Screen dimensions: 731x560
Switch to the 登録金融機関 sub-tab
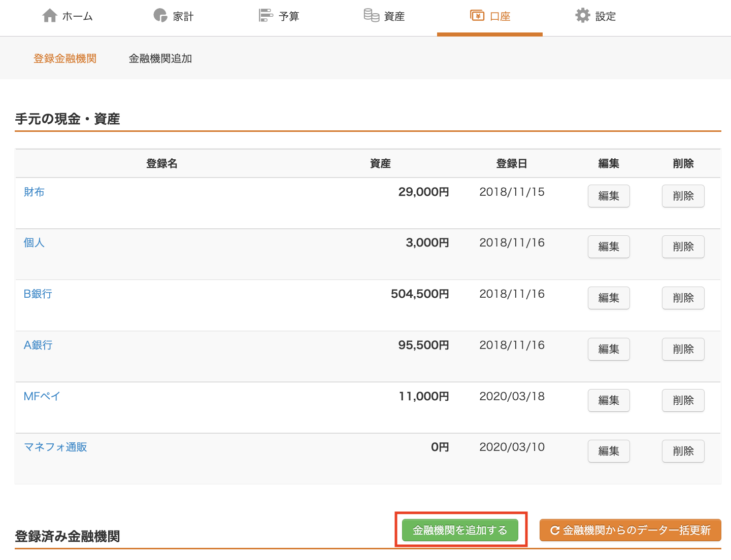pyautogui.click(x=65, y=59)
